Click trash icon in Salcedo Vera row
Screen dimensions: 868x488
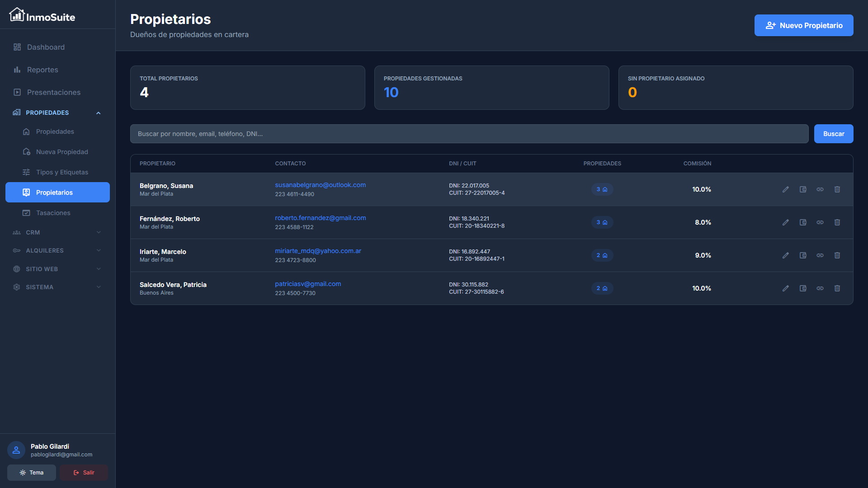[x=837, y=288]
